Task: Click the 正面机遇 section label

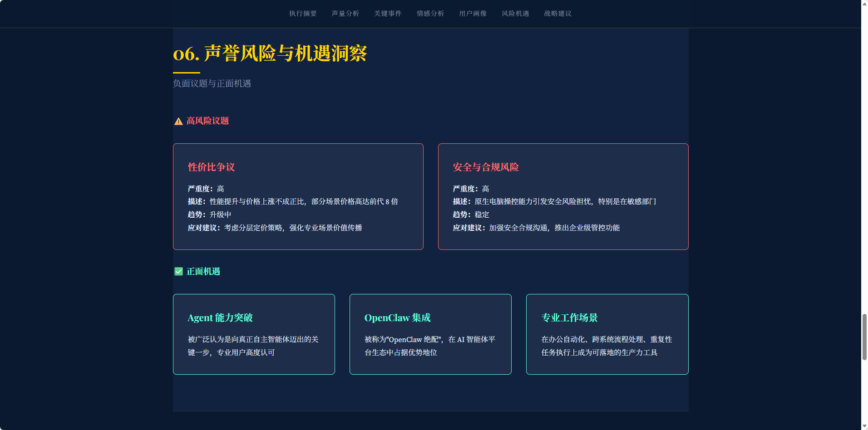Action: point(203,271)
